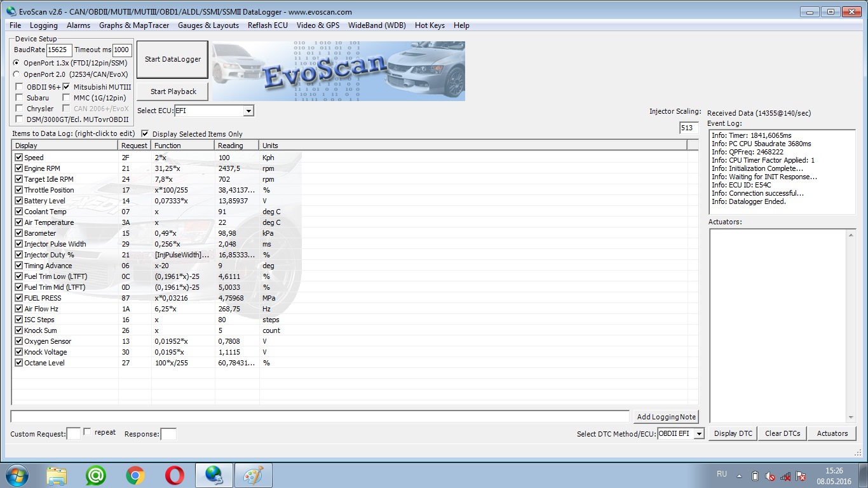Tick the Subaru protocol checkbox

tap(20, 98)
